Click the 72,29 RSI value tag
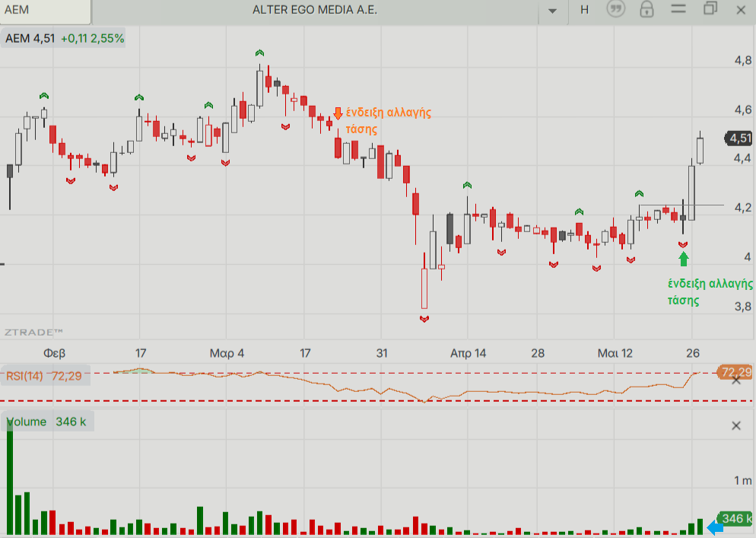This screenshot has height=538, width=756. [x=735, y=372]
